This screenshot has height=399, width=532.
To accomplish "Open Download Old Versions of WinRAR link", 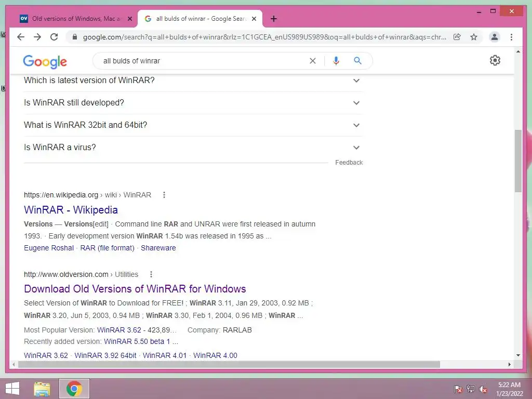I will [x=135, y=289].
